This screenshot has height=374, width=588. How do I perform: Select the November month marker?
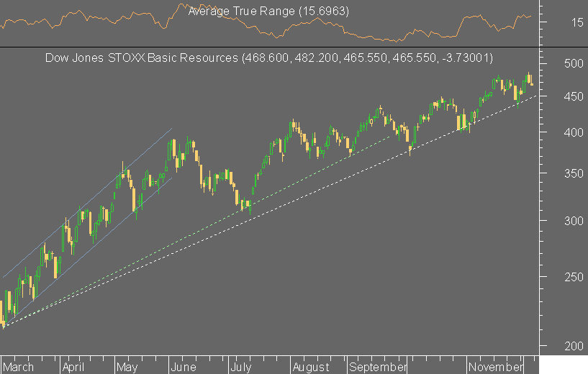(496, 367)
